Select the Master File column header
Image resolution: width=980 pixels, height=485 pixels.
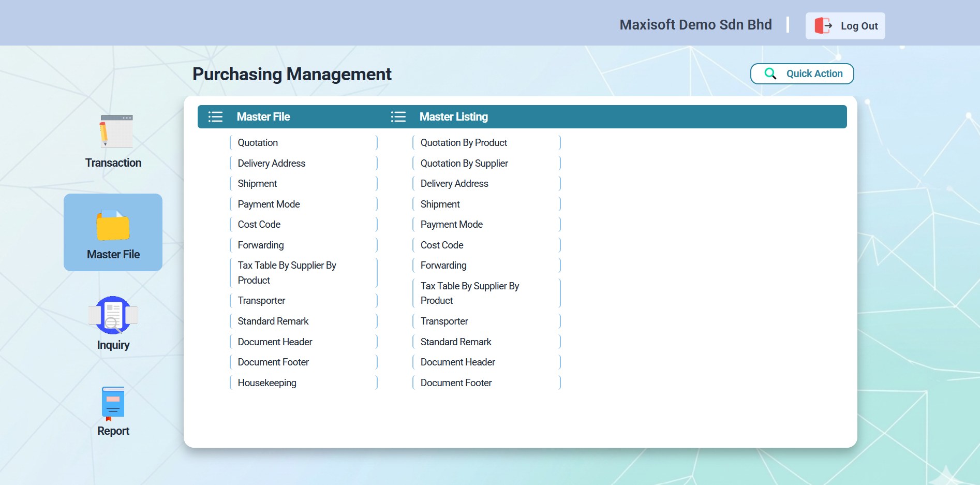click(x=263, y=116)
